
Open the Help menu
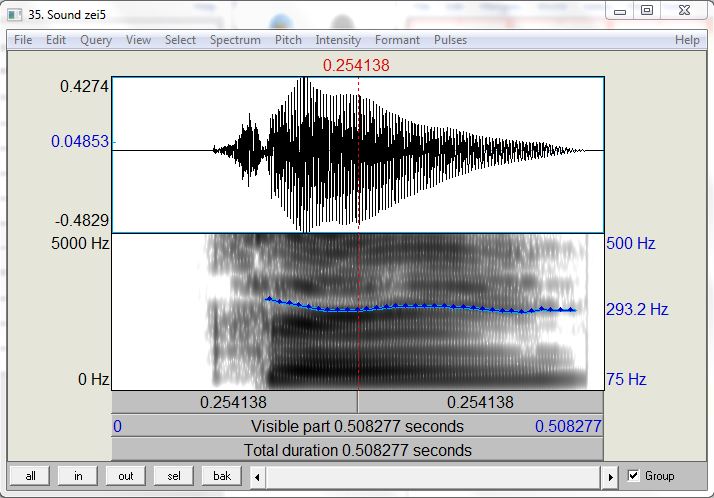[687, 40]
